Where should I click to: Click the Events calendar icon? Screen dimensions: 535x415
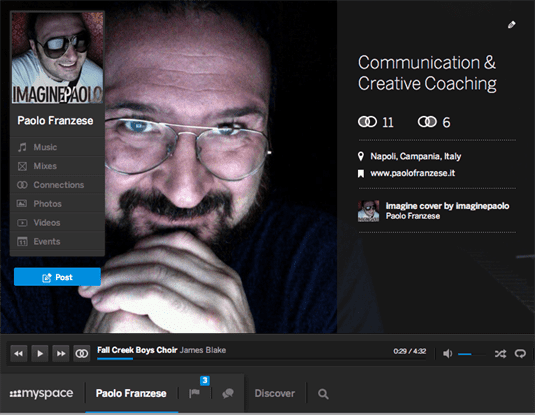pos(22,241)
